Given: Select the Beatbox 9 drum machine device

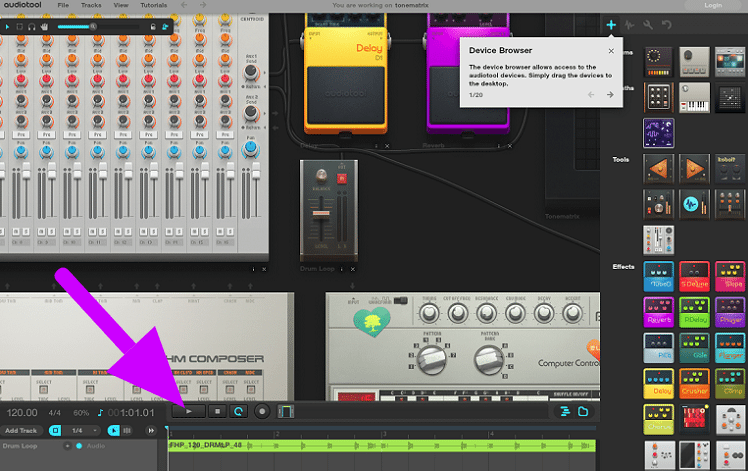Looking at the screenshot, I should click(694, 62).
